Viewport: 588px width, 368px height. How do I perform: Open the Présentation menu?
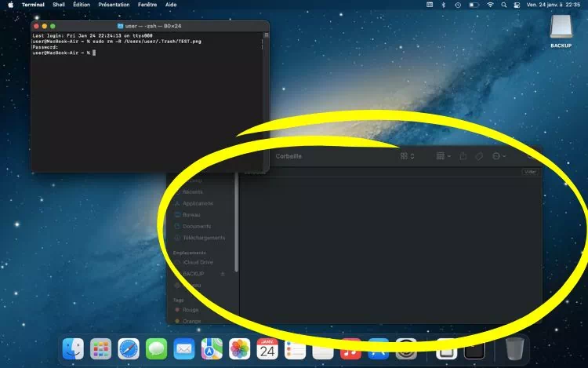pyautogui.click(x=114, y=5)
